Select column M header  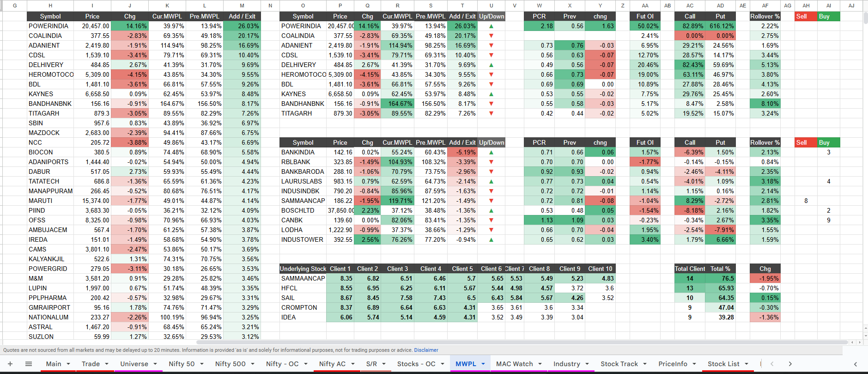point(242,6)
